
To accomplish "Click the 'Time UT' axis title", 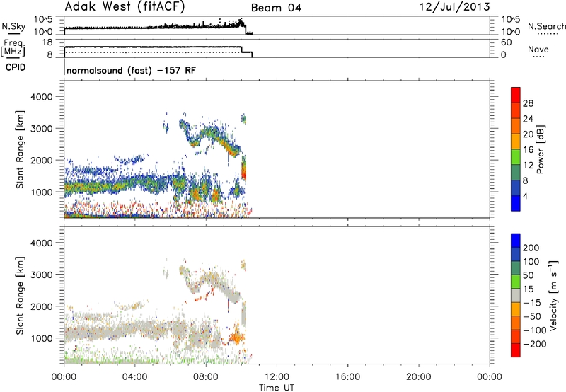I will tap(277, 388).
